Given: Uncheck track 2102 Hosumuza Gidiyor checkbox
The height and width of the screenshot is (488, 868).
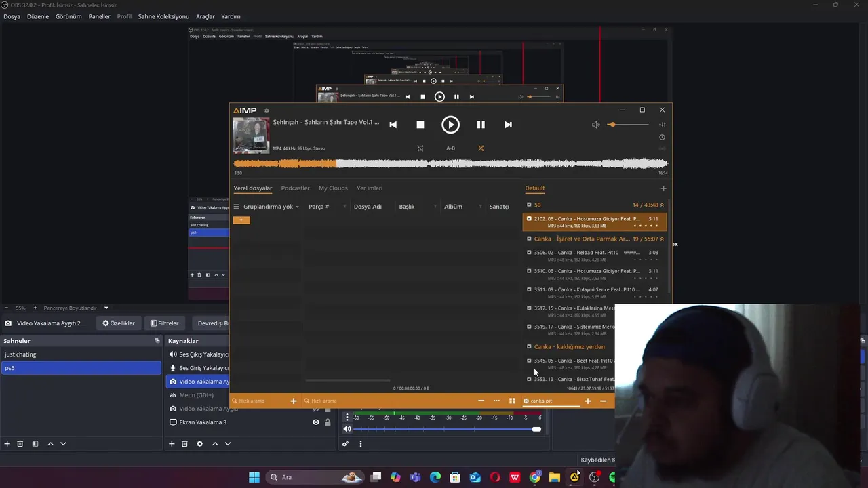Looking at the screenshot, I should [529, 219].
